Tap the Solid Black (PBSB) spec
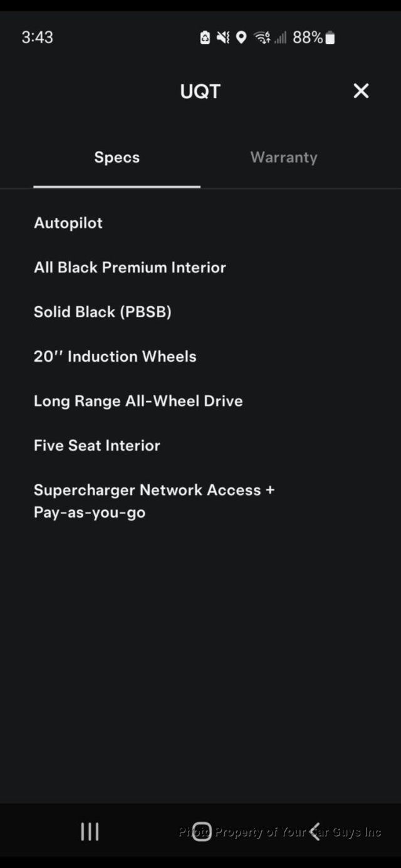The image size is (401, 868). coord(103,312)
